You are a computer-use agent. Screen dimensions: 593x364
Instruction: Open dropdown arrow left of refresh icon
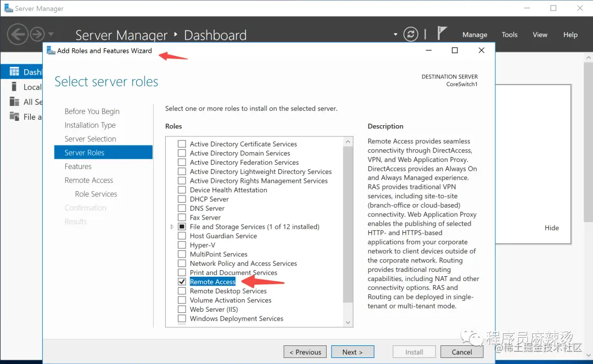click(x=395, y=35)
